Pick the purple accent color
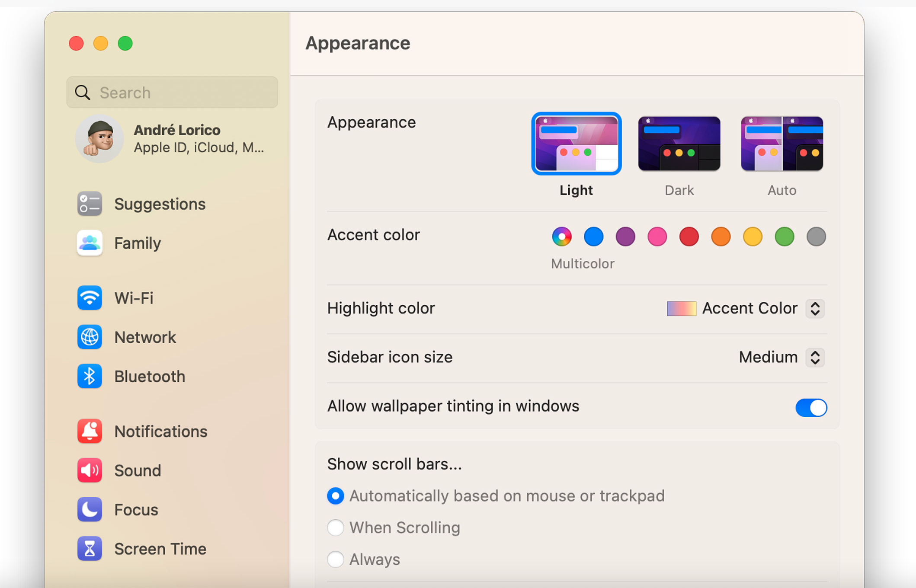The image size is (916, 588). (x=625, y=236)
